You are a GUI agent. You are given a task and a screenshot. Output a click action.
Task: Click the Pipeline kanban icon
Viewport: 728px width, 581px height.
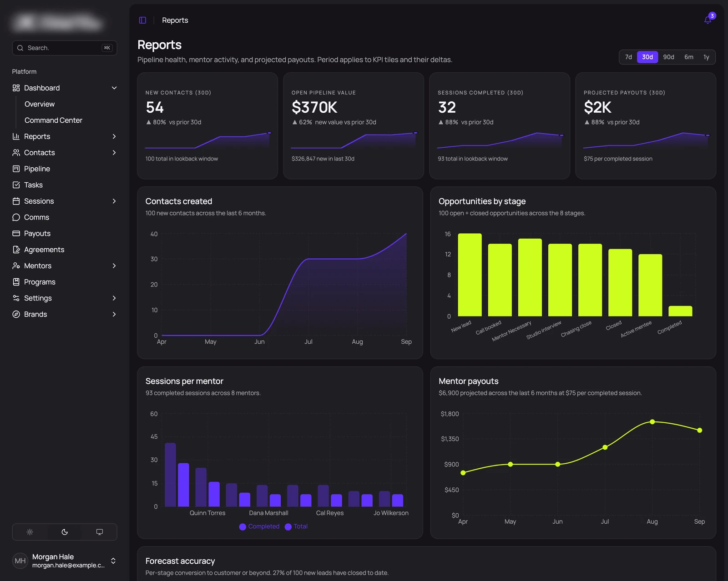pos(16,169)
